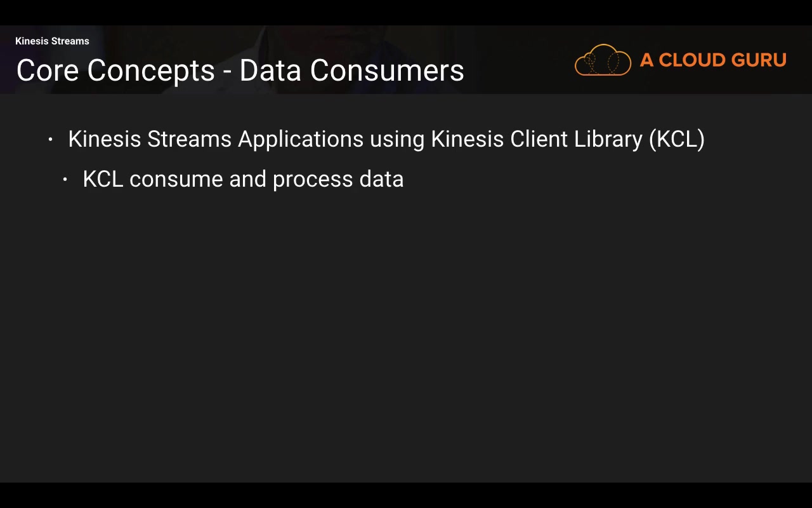Click the empty dark slide body area

tap(406, 330)
